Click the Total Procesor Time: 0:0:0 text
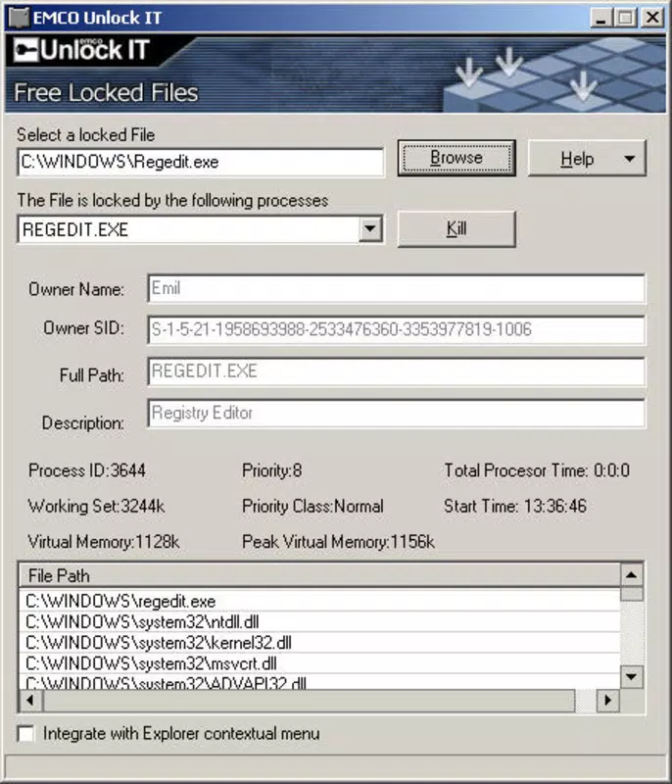672x784 pixels. [537, 470]
